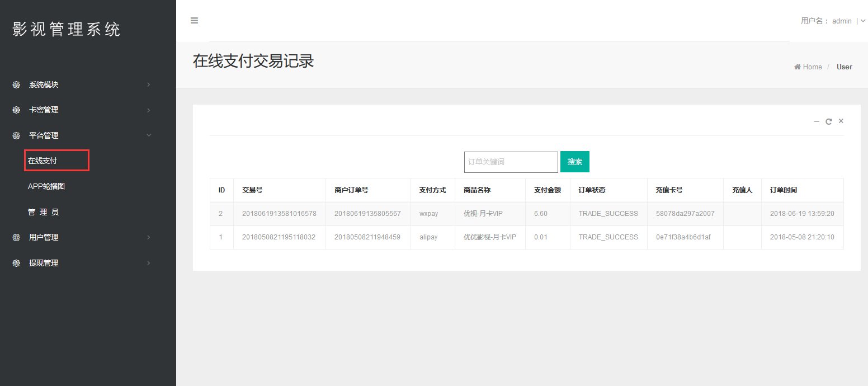This screenshot has height=386, width=868.
Task: Click the gear icon beside 用户管理
Action: pos(16,238)
